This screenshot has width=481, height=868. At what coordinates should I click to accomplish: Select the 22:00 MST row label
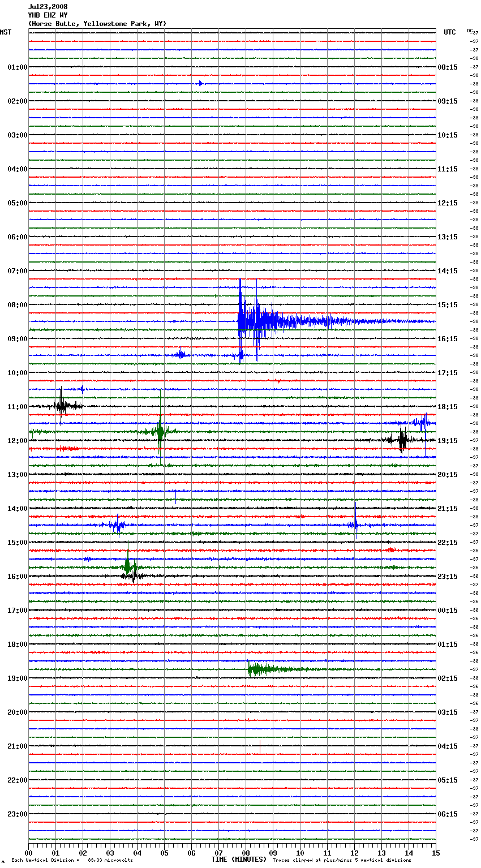click(18, 780)
